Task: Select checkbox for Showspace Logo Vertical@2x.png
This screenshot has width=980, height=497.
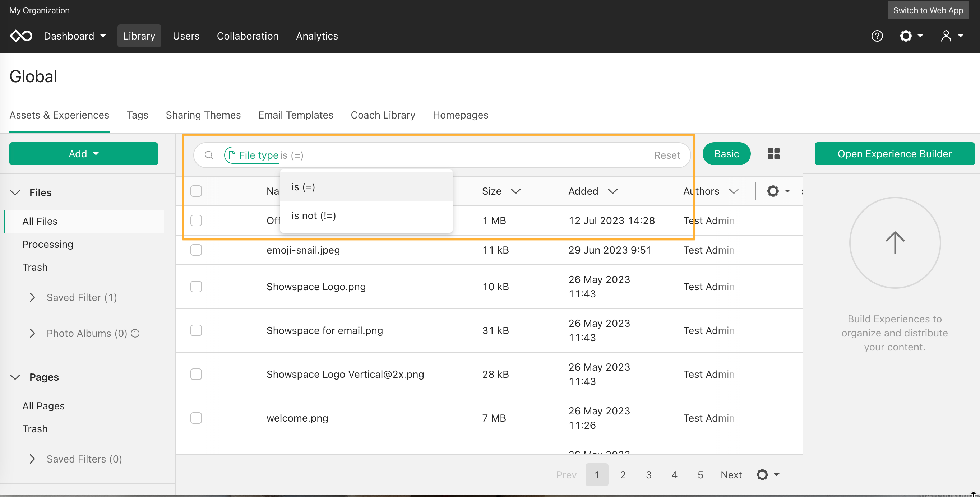Action: (196, 374)
